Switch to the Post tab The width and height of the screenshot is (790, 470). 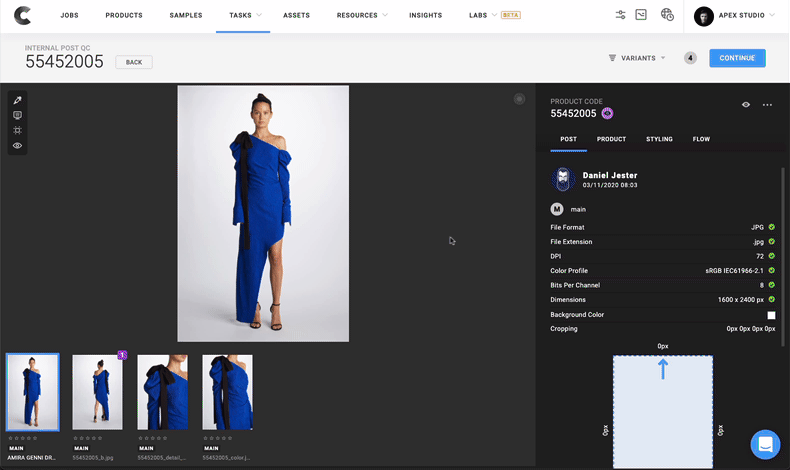coord(568,139)
